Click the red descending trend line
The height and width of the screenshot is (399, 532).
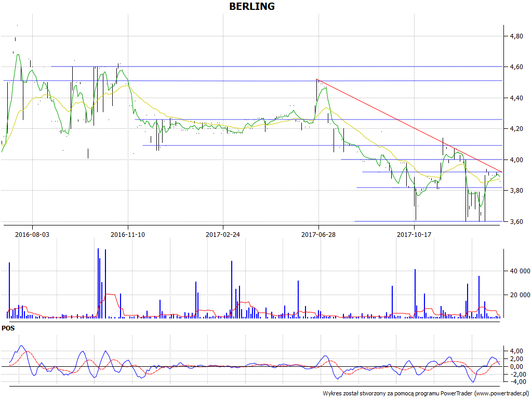point(409,126)
